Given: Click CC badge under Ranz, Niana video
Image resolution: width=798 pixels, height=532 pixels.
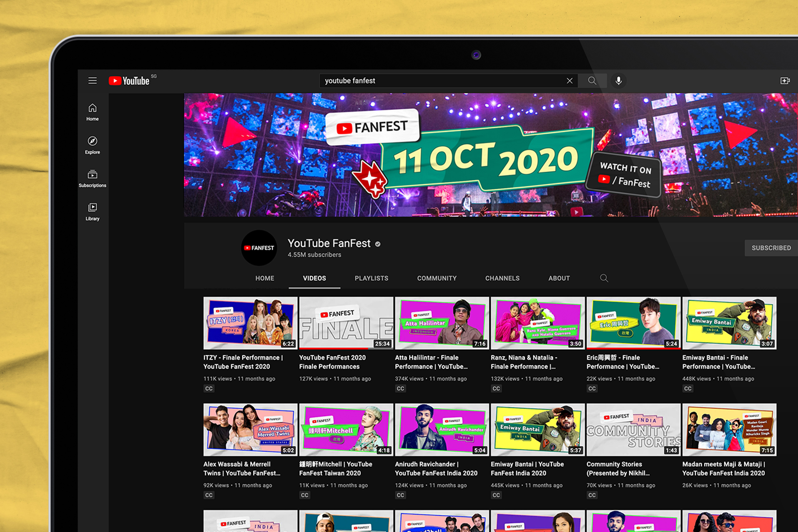Looking at the screenshot, I should tap(496, 388).
